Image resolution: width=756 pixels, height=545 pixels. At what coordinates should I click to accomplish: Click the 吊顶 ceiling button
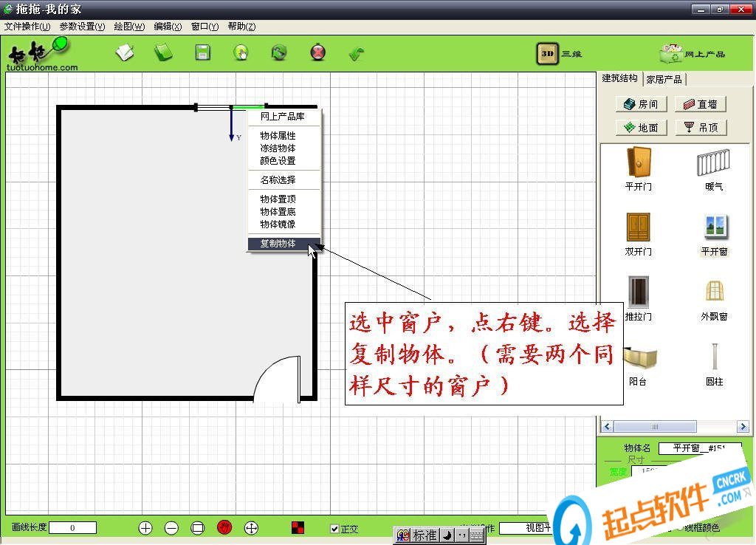click(701, 127)
